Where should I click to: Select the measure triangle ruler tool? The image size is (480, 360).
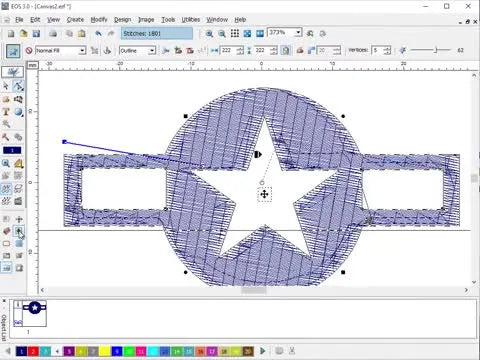point(18,163)
